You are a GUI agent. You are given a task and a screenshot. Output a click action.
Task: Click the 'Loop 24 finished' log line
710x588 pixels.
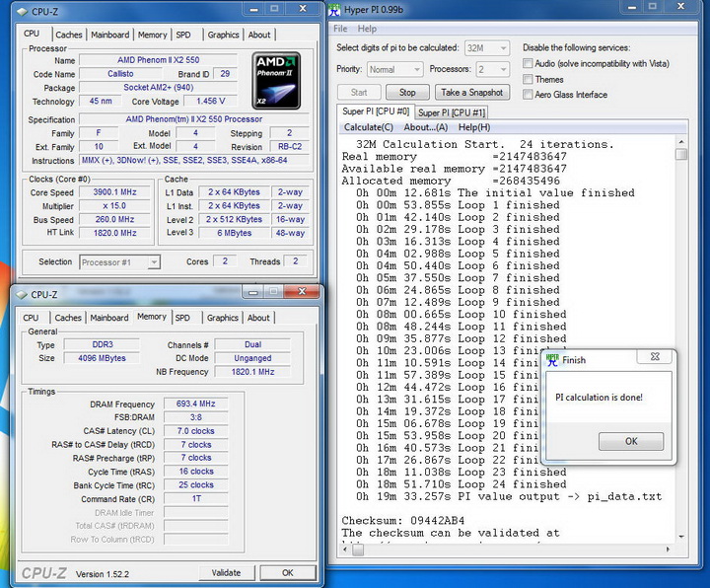tap(461, 484)
